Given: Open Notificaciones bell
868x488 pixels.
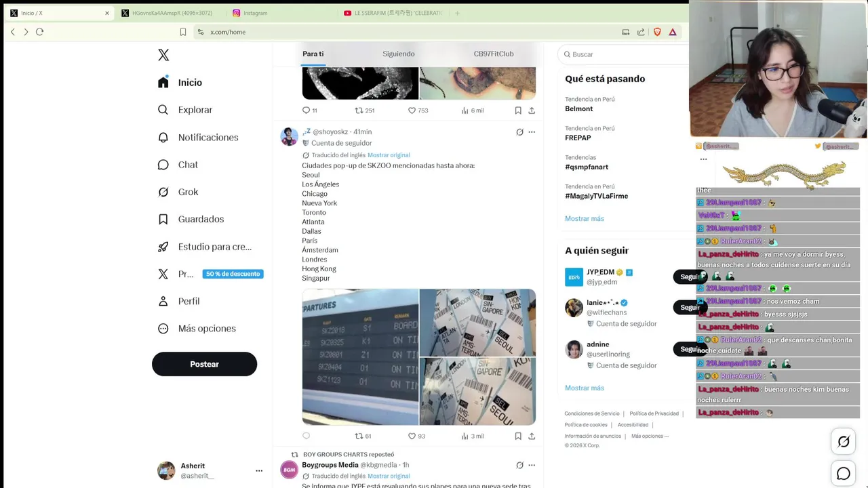Looking at the screenshot, I should (x=197, y=138).
